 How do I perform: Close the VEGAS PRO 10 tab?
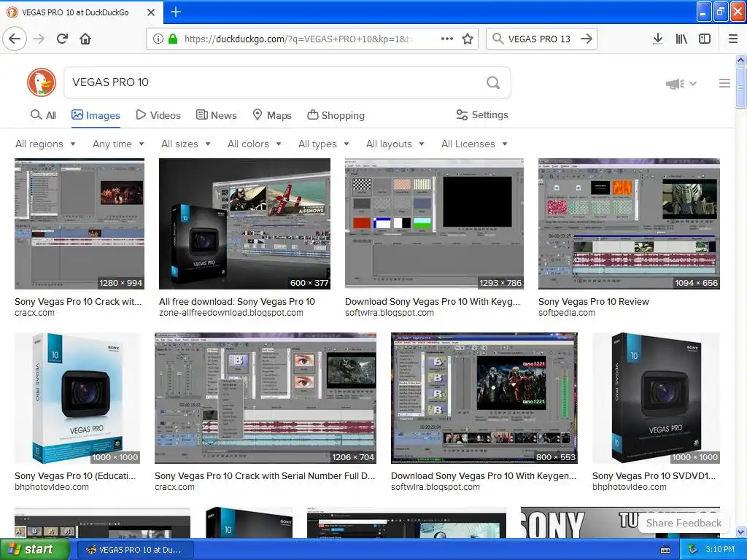coord(150,12)
